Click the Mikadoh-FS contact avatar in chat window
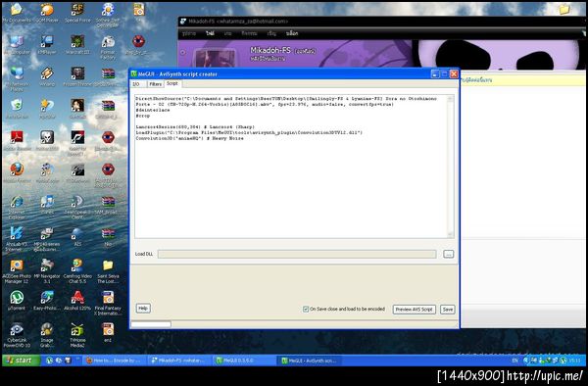Viewport: 588px width, 386px height. tap(215, 59)
